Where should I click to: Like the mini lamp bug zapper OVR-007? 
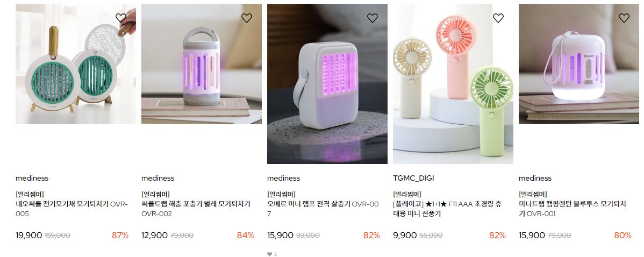(372, 18)
